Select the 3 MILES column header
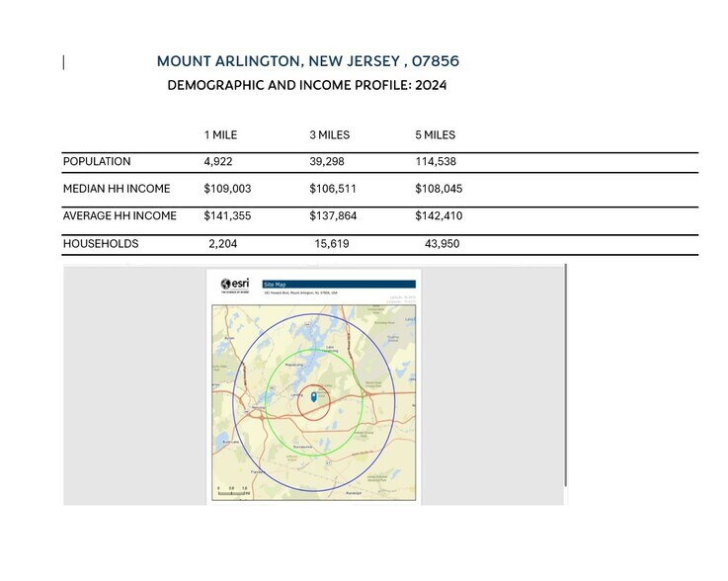The width and height of the screenshot is (728, 581). click(x=329, y=135)
